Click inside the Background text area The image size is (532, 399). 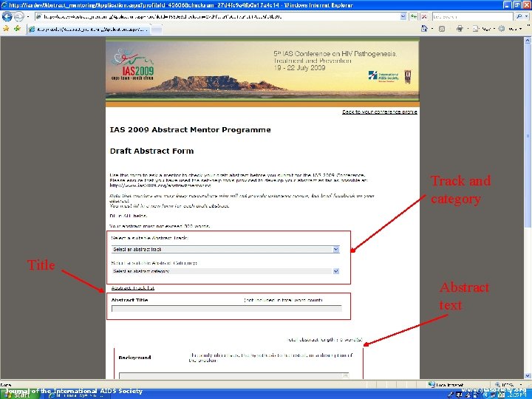pyautogui.click(x=233, y=376)
